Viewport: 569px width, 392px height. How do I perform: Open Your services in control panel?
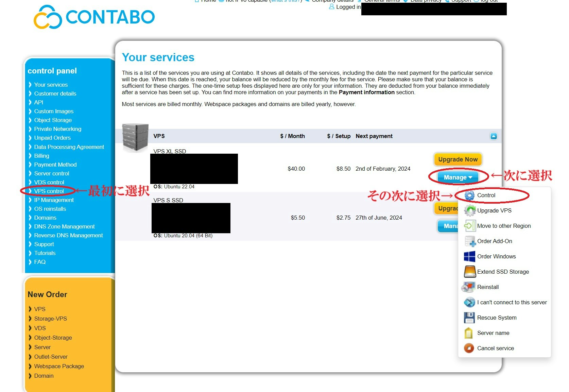51,85
